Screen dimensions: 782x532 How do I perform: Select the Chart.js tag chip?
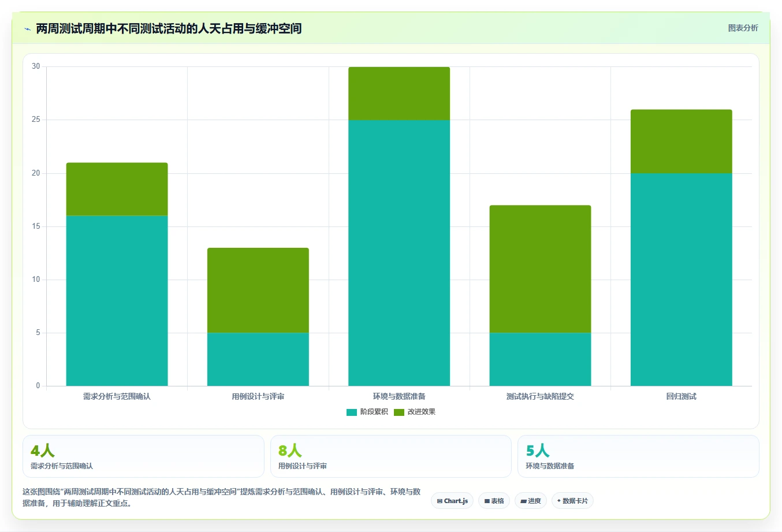coord(452,501)
